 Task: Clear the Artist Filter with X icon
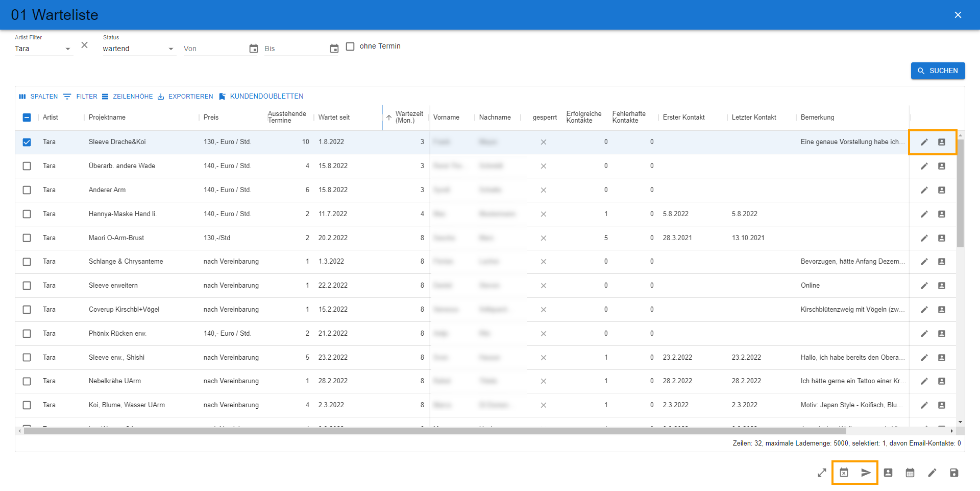tap(85, 45)
